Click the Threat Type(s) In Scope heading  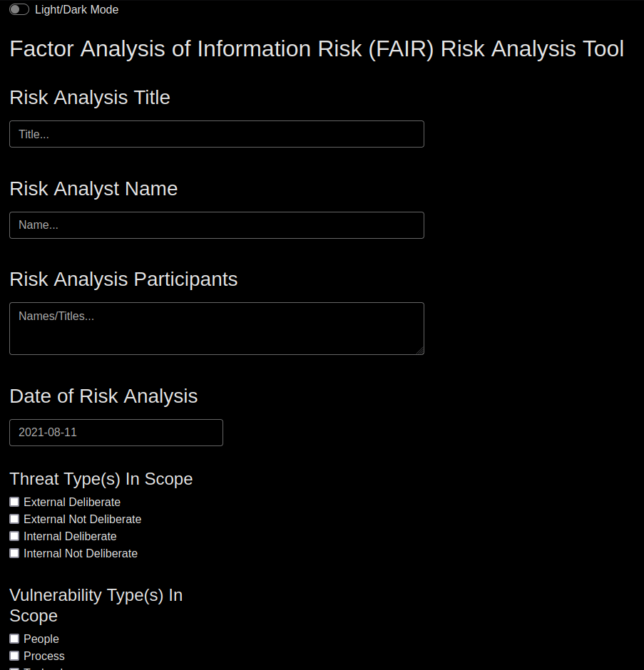101,479
